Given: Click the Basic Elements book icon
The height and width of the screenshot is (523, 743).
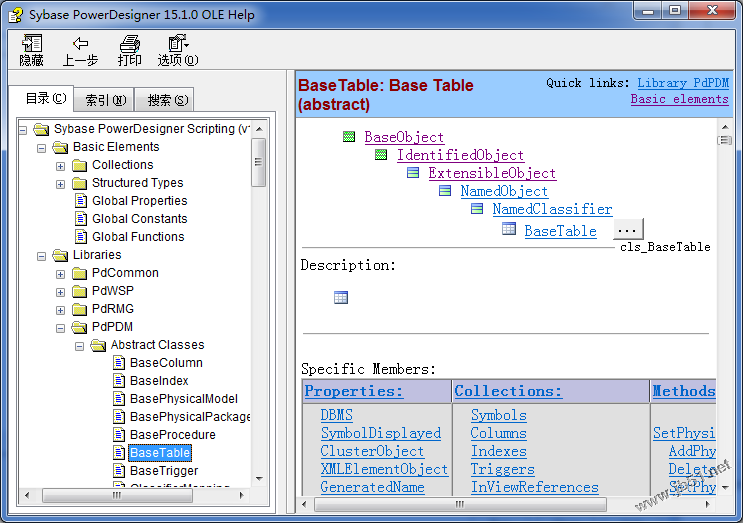Looking at the screenshot, I should (x=60, y=147).
